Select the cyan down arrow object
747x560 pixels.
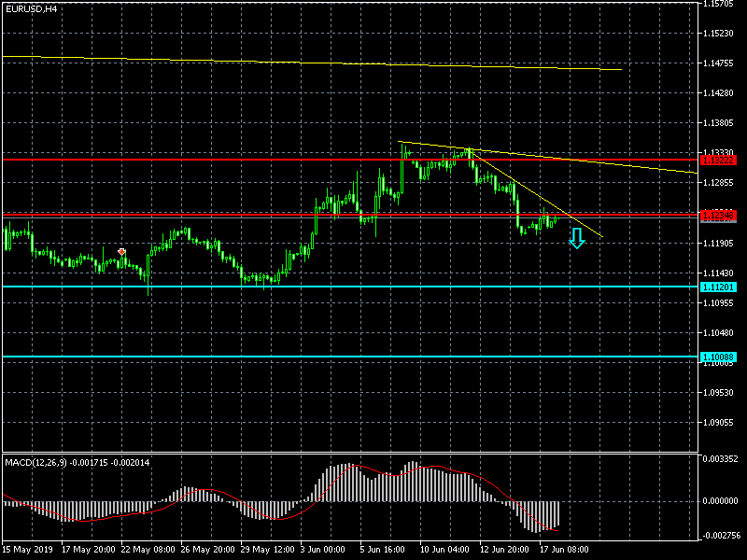pyautogui.click(x=577, y=238)
